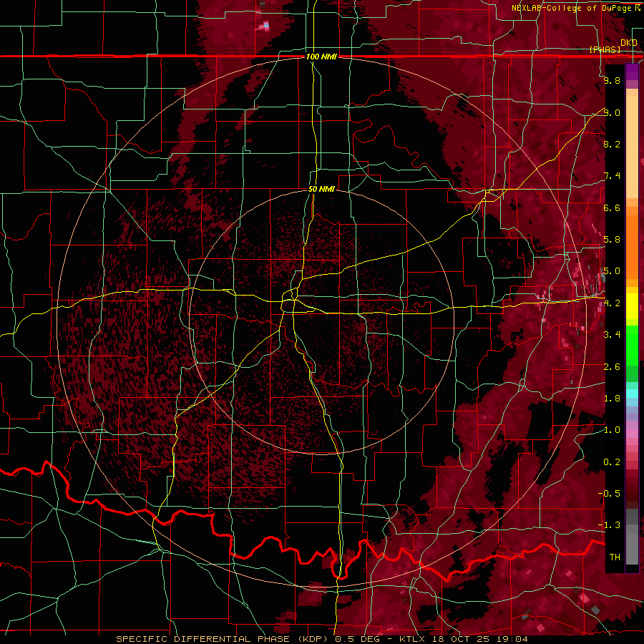Click the 5.8 value on the scale
Screen dimensions: 644x644
coord(612,240)
